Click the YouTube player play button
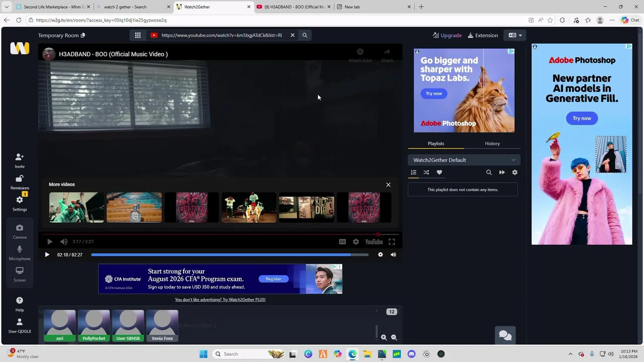This screenshot has height=362, width=644. click(49, 242)
